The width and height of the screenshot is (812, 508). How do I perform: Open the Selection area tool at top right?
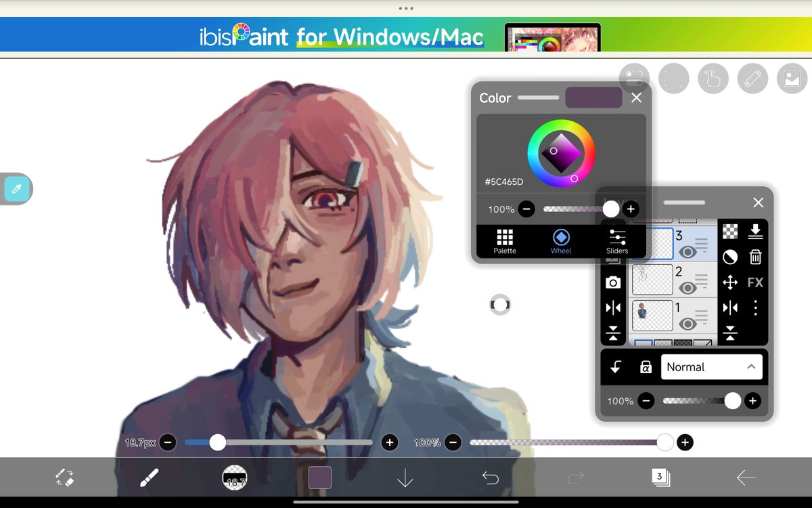(x=673, y=79)
